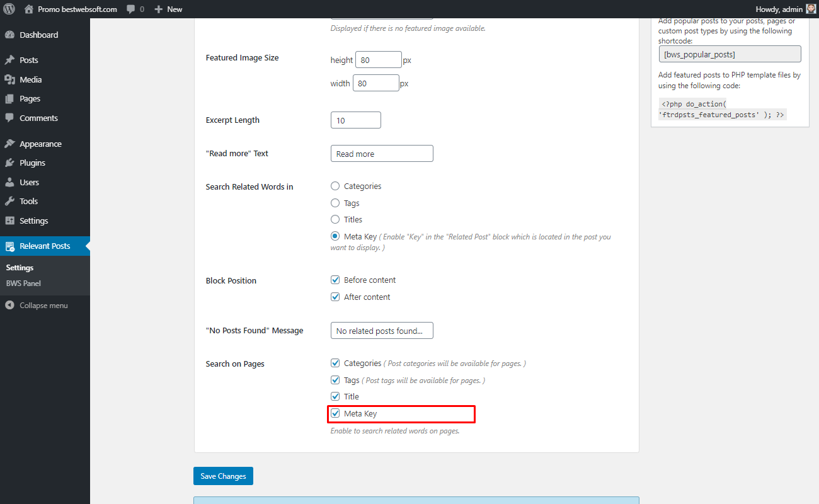Toggle Title checkbox under Search on Pages
Viewport: 819px width, 504px height.
[335, 396]
